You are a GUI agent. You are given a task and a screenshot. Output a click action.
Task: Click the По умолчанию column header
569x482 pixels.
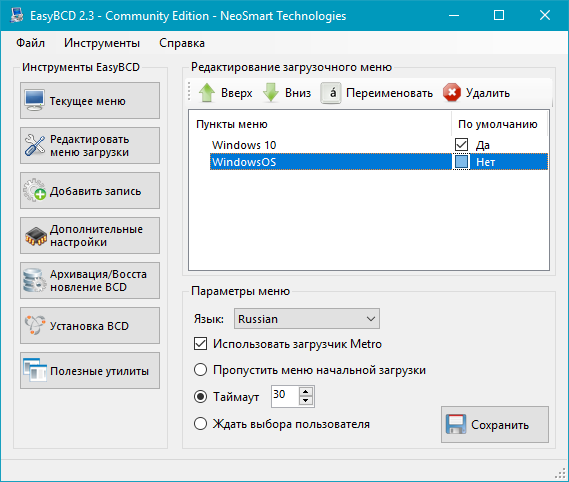pyautogui.click(x=499, y=124)
